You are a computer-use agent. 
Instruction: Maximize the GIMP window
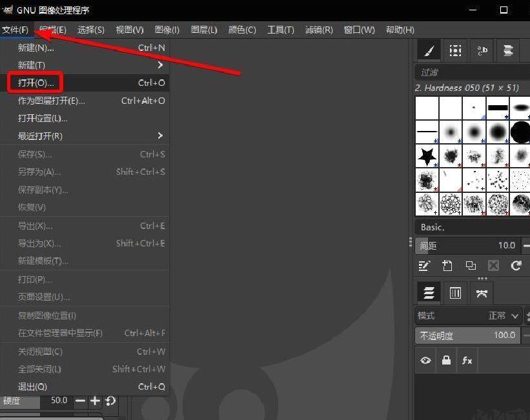(504, 10)
